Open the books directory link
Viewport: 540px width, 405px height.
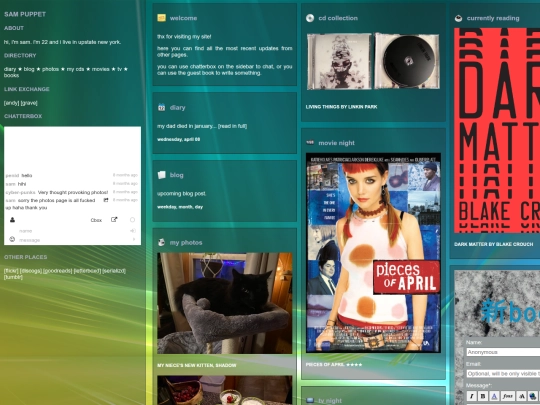tap(11, 75)
